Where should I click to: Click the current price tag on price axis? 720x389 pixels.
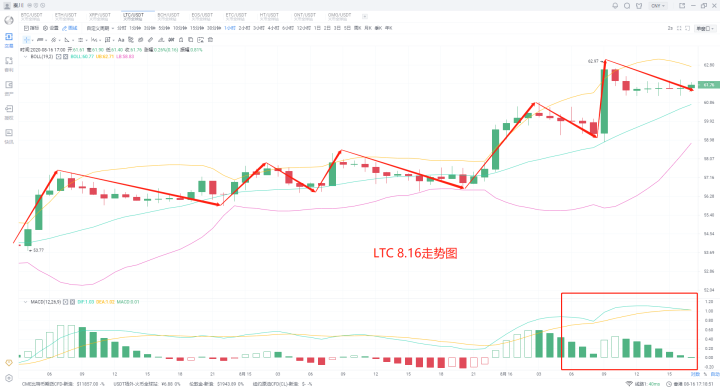coord(709,85)
